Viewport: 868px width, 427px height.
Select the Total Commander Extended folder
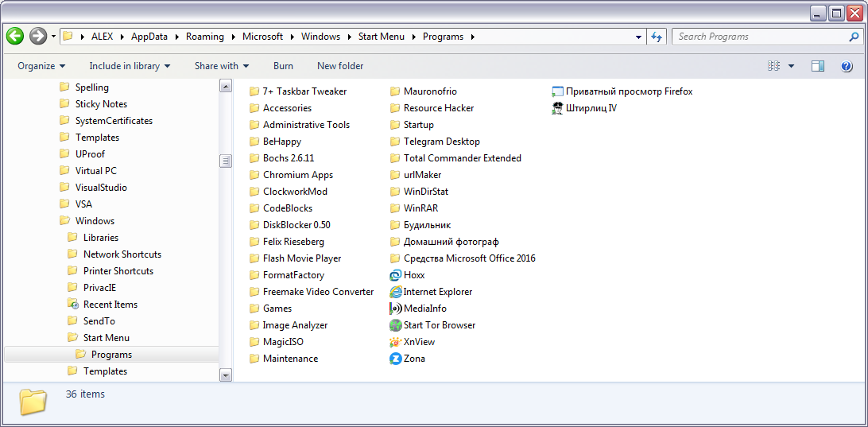point(455,158)
